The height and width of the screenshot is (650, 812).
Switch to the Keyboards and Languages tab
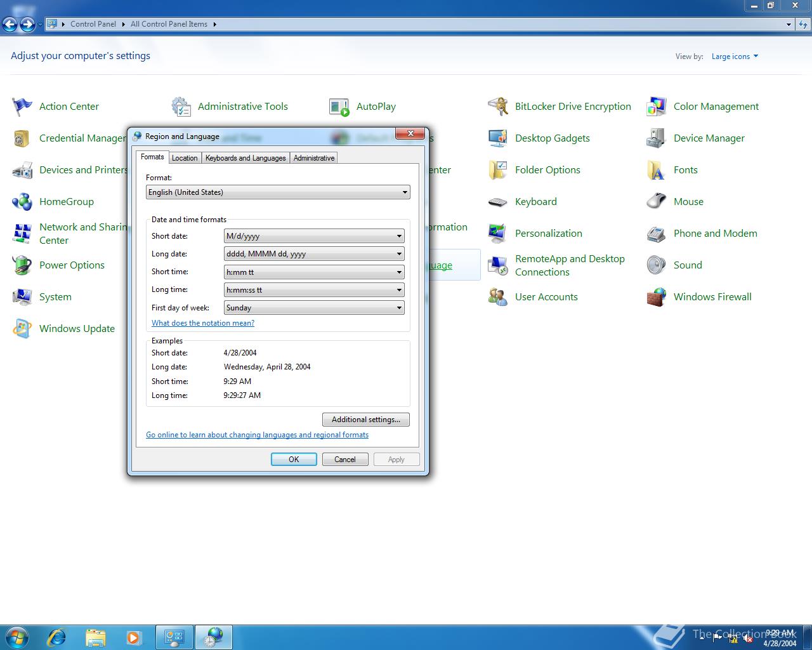(246, 158)
